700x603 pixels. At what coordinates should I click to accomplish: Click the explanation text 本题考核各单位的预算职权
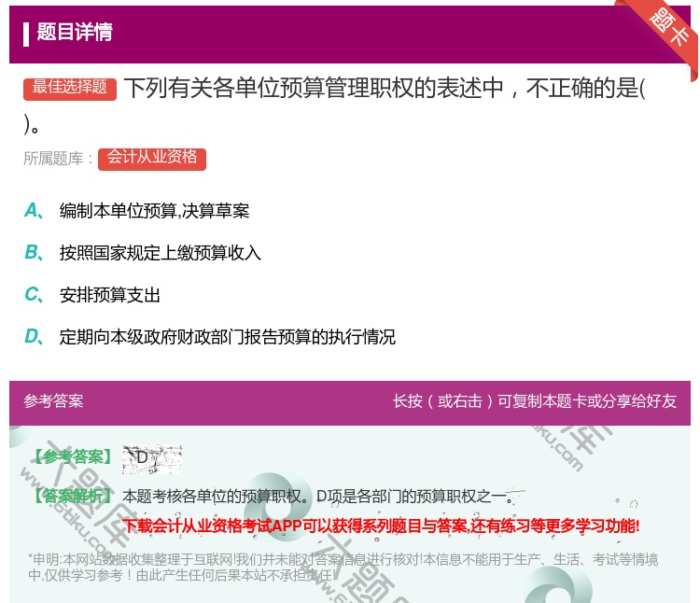(318, 496)
